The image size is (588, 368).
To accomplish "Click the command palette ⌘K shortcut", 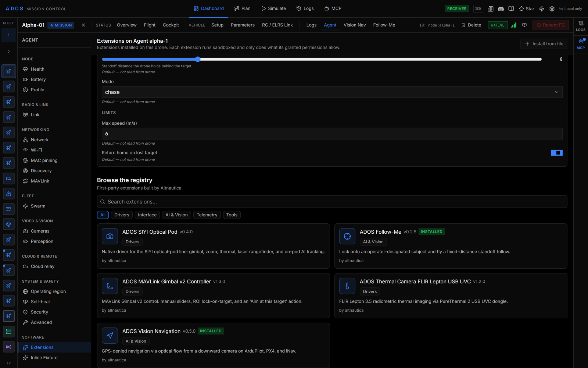I will click(478, 8).
